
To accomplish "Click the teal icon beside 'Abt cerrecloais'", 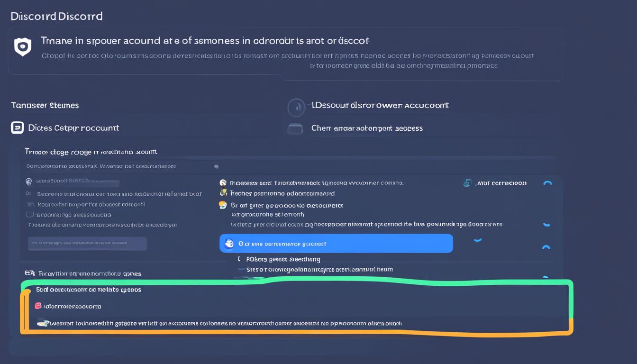I will pos(467,183).
